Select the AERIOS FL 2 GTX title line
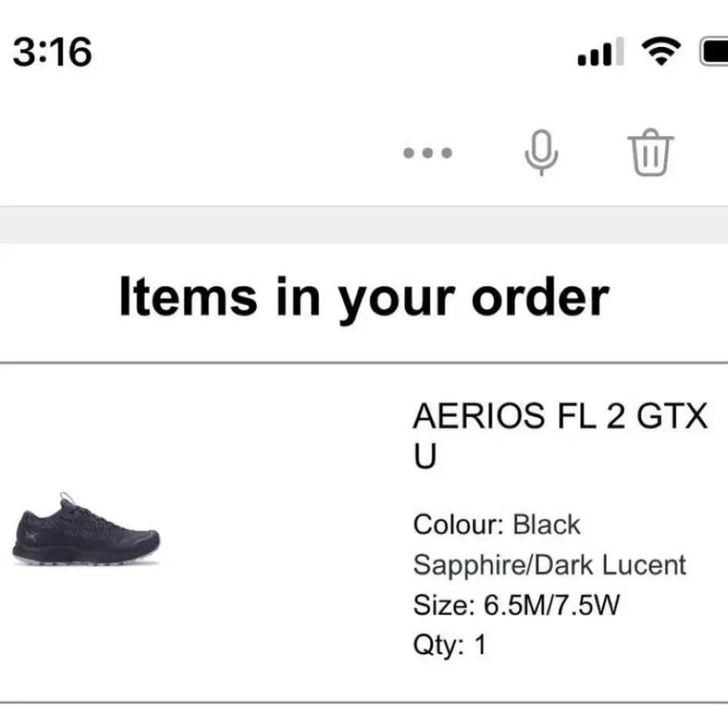 pos(560,417)
